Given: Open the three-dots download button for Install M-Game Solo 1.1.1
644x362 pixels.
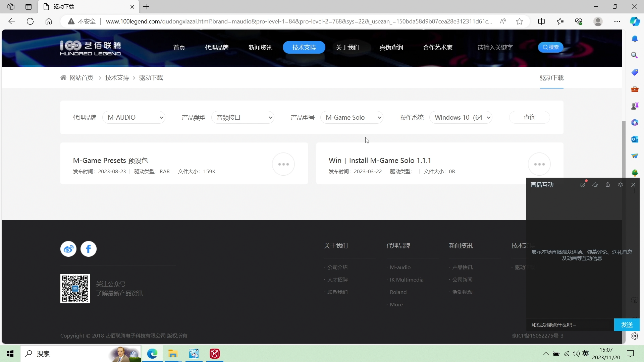Looking at the screenshot, I should 539,164.
